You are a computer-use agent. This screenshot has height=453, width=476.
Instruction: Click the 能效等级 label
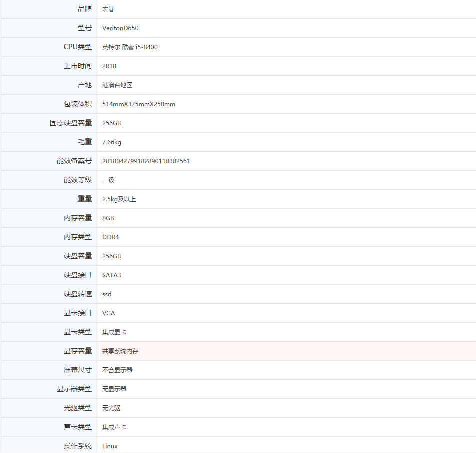[x=78, y=180]
